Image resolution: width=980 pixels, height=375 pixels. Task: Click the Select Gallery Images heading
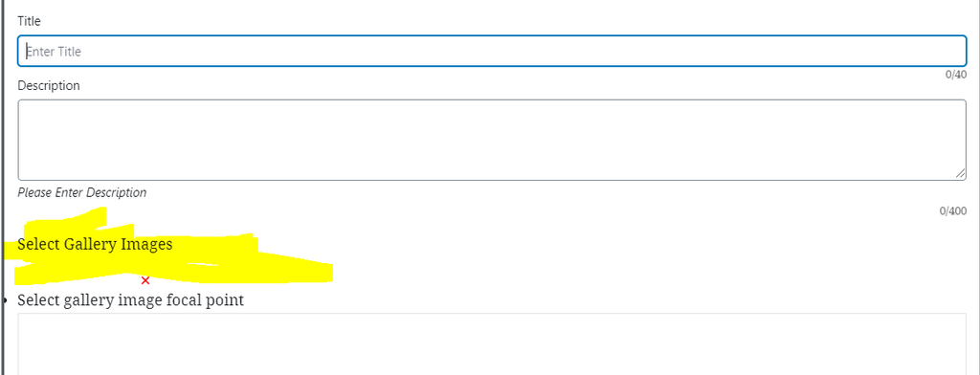coord(95,244)
